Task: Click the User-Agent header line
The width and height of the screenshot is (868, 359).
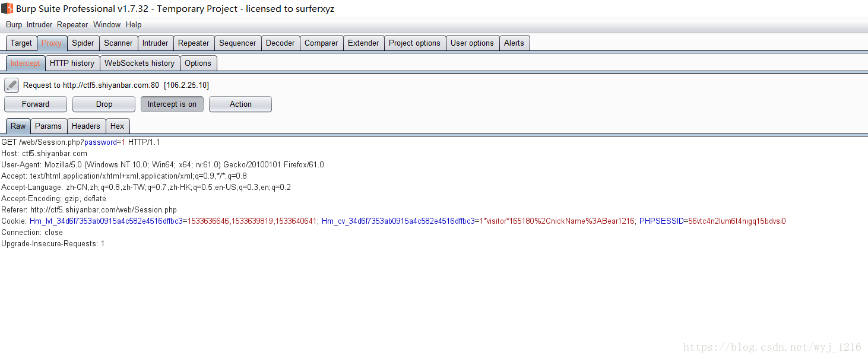Action: coord(163,165)
